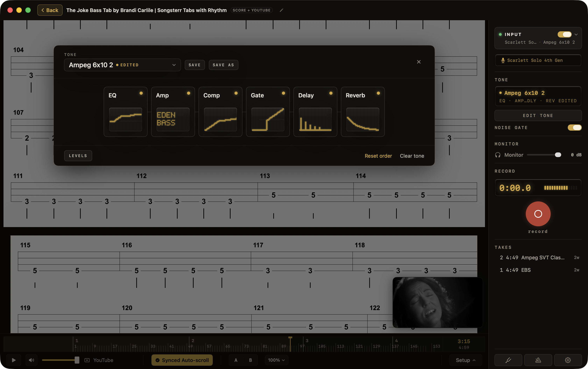Set loop point B

(x=250, y=360)
